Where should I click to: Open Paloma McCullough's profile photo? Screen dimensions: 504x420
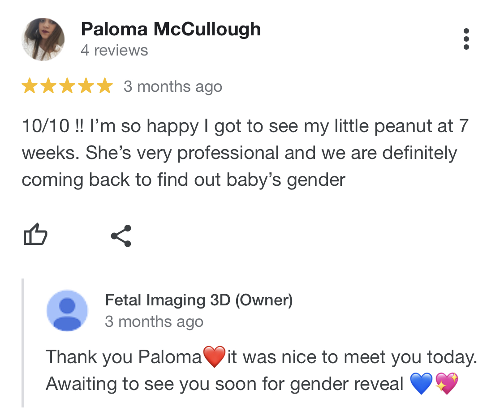click(43, 39)
